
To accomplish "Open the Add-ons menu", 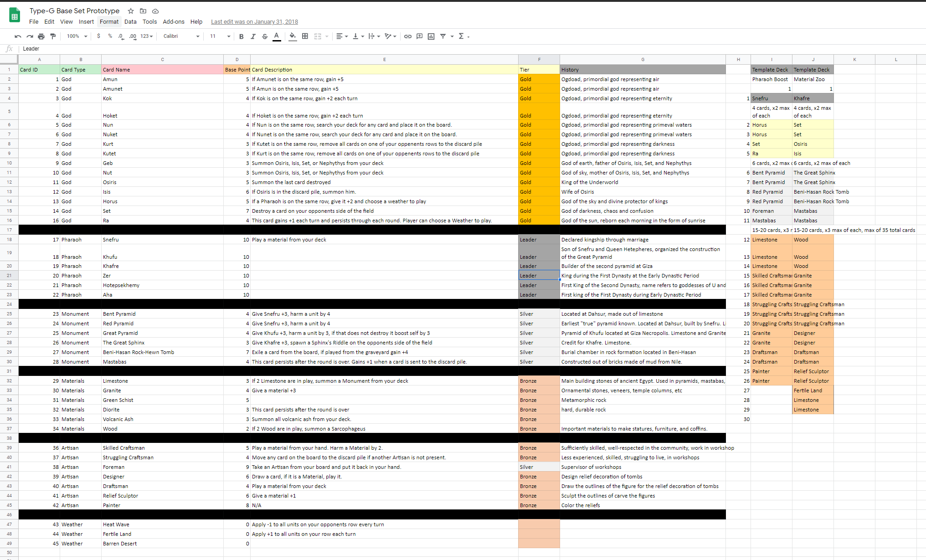I will (174, 22).
